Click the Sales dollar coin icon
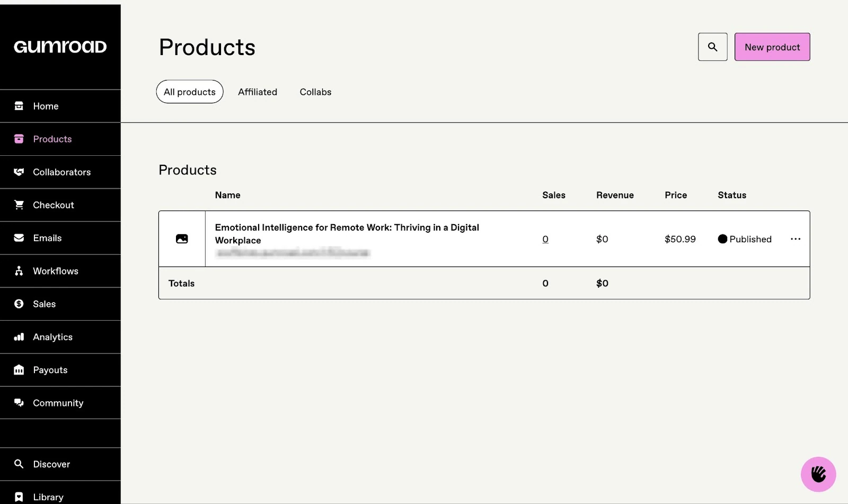The height and width of the screenshot is (504, 848). pos(19,304)
